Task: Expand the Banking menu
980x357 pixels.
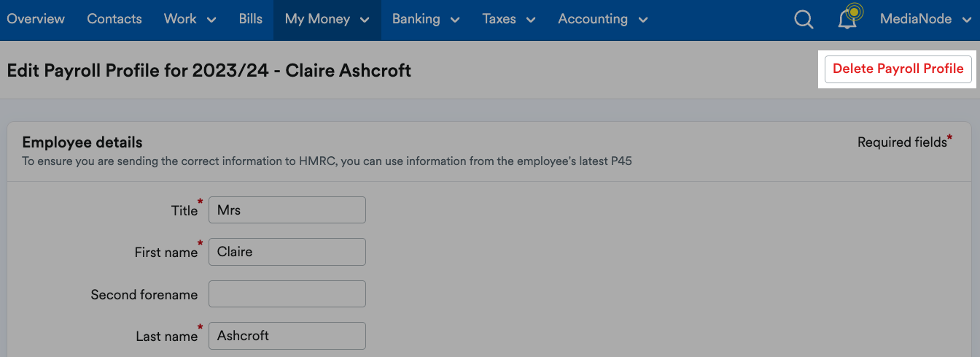Action: click(426, 20)
